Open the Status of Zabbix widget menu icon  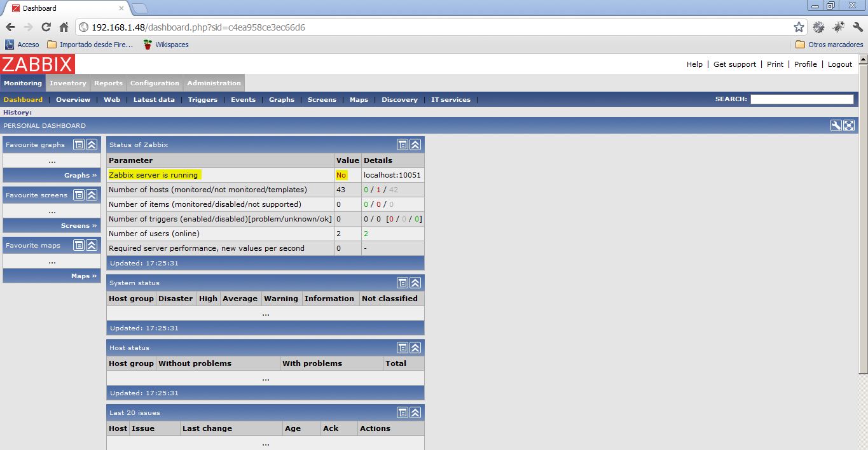pyautogui.click(x=403, y=144)
